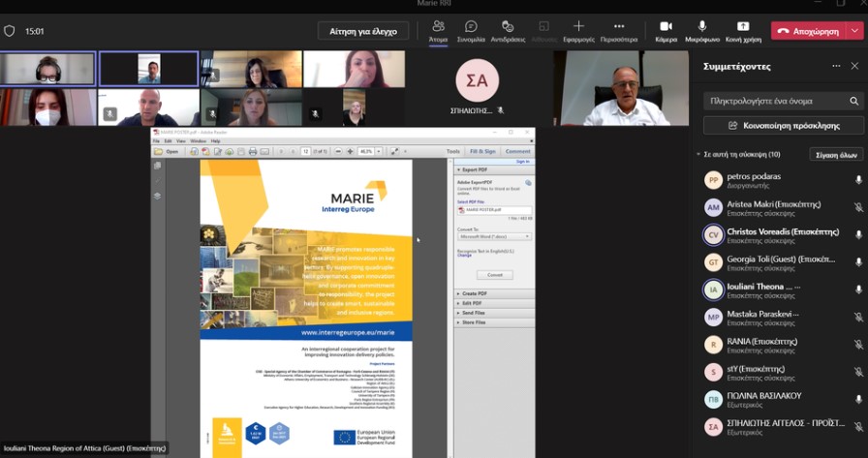This screenshot has width=868, height=458.
Task: Open the Window menu in Adobe Reader
Action: [199, 141]
